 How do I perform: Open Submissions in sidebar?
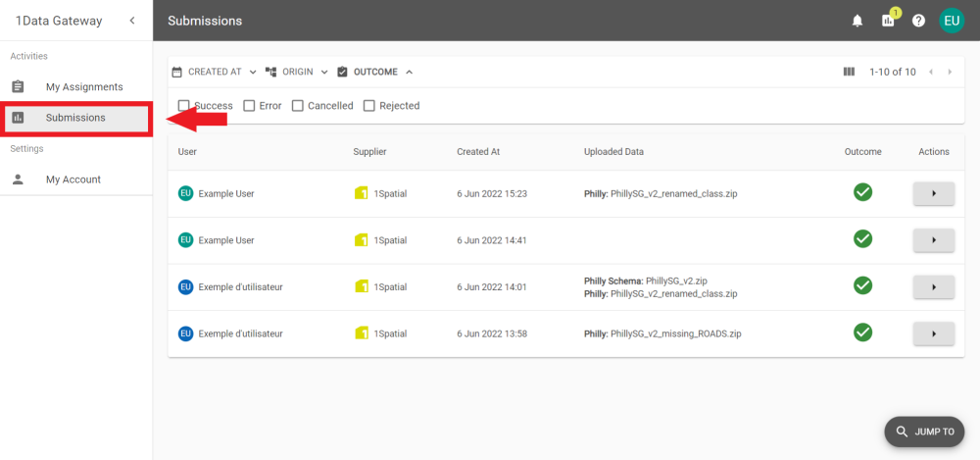(76, 118)
